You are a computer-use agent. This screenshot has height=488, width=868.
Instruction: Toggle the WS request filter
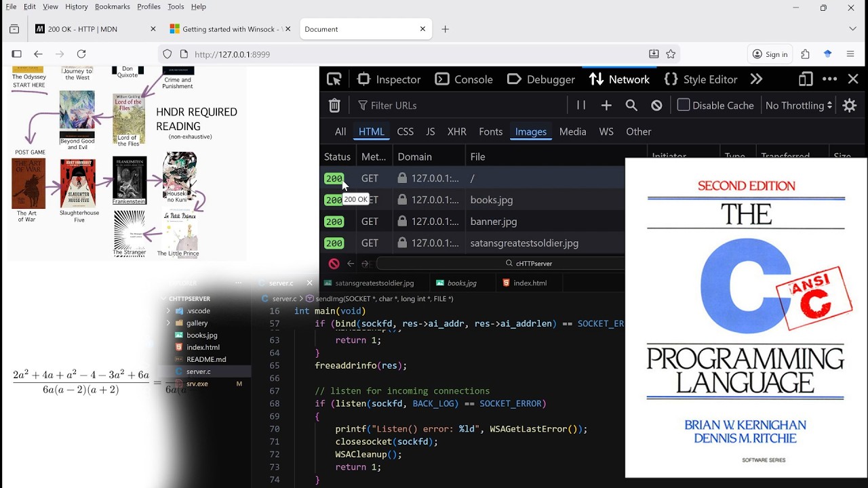tap(606, 131)
